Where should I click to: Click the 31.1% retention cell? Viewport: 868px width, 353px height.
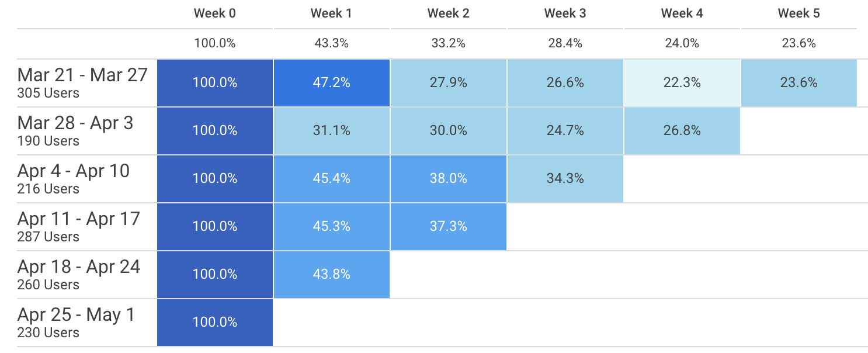coord(331,131)
